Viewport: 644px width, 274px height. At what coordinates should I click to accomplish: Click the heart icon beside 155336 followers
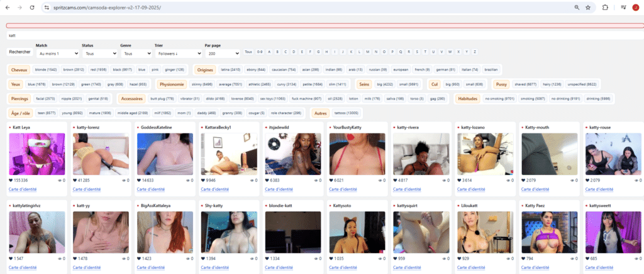[x=11, y=180]
